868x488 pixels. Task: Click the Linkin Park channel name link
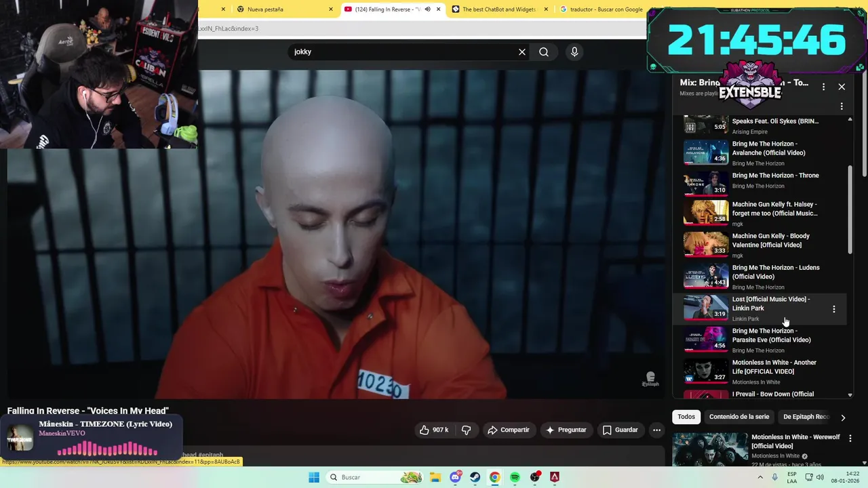click(745, 319)
